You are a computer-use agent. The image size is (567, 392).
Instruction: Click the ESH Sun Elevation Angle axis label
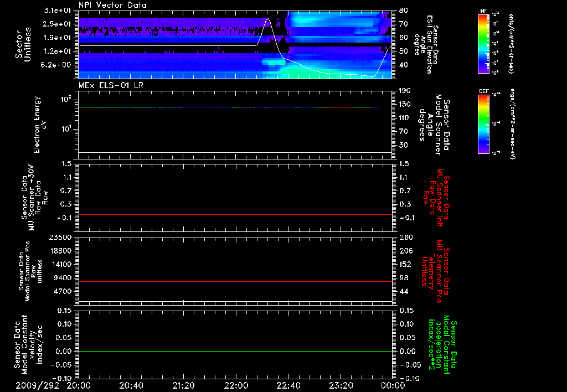pos(426,44)
